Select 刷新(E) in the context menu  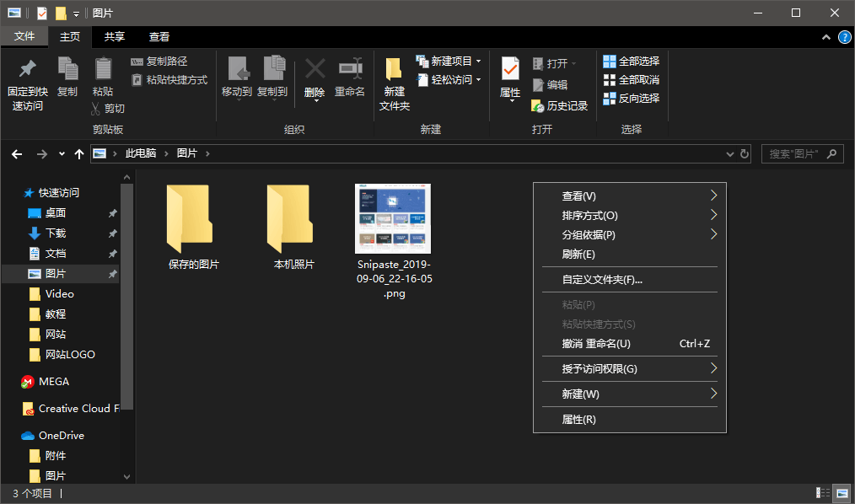coord(578,254)
